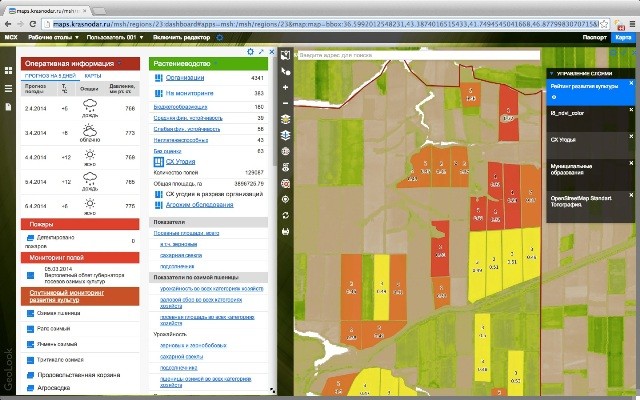Viewport: 640px width, 400px height.
Task: Click the layer icon beside Детектировано пожаров
Action: 30,238
